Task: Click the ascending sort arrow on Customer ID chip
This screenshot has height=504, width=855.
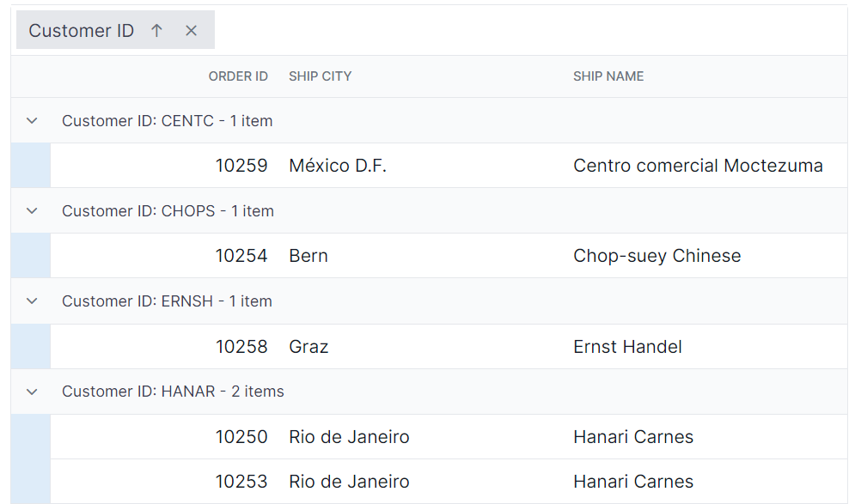Action: [156, 31]
